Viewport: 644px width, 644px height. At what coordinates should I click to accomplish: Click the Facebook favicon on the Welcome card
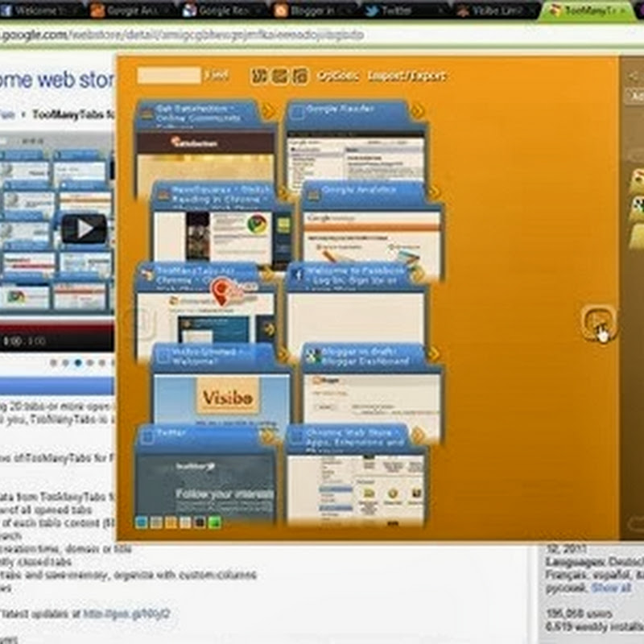pos(298,275)
